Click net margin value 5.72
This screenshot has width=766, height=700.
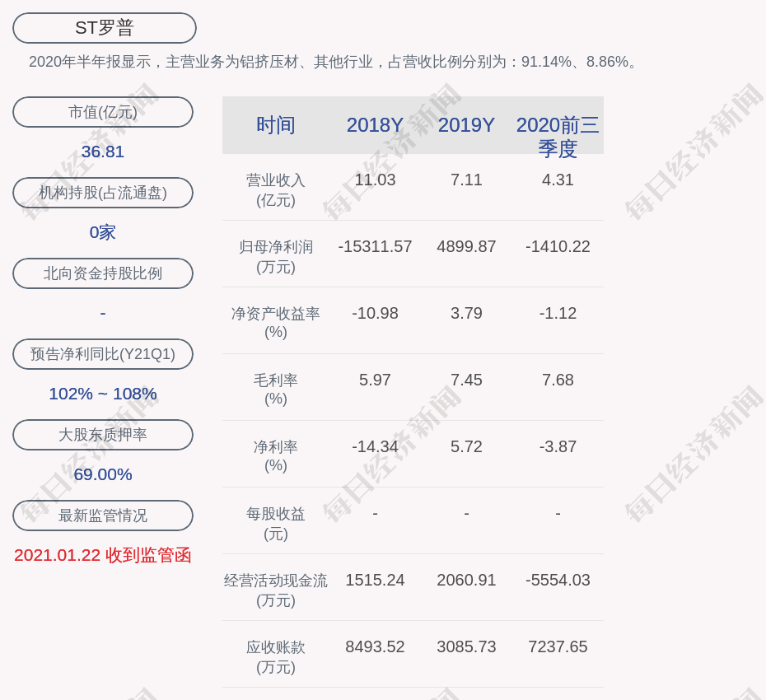click(x=466, y=446)
